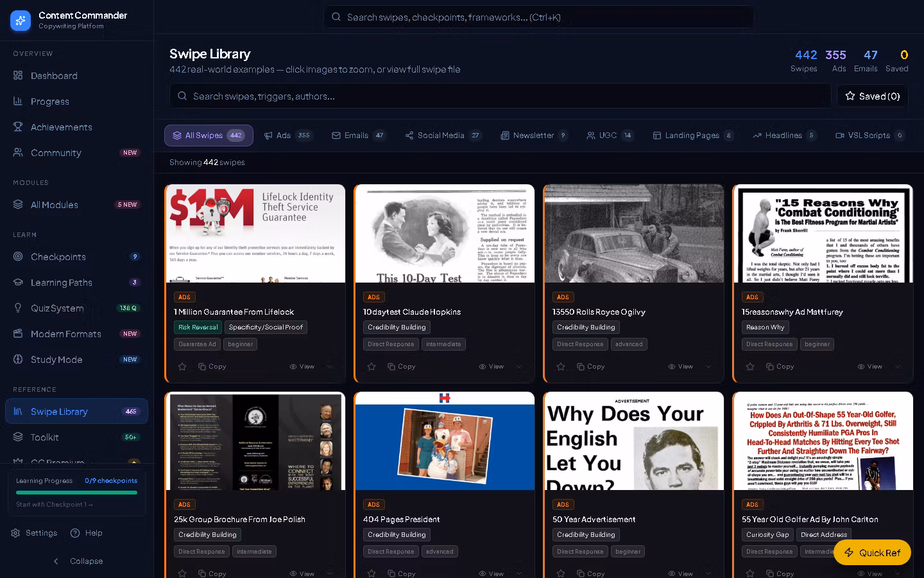Expand the 1 Million Guarantee Lifelock card chevron
This screenshot has height=578, width=924.
pyautogui.click(x=330, y=367)
